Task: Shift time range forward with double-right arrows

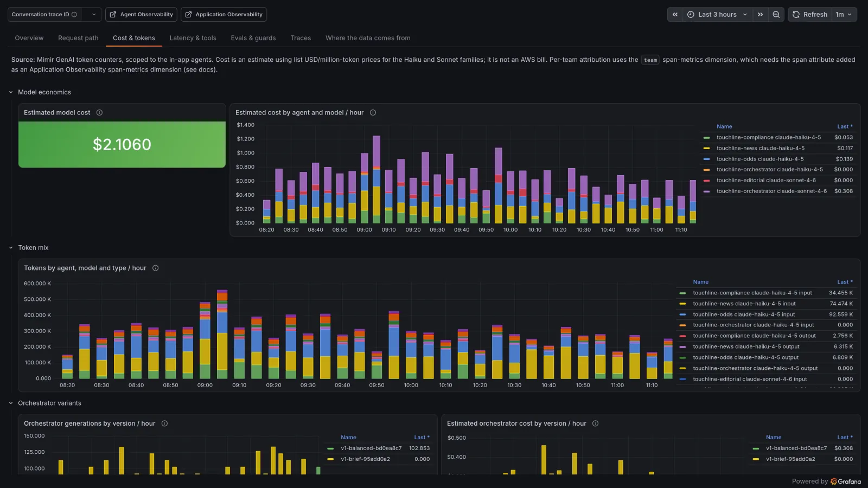Action: tap(760, 15)
